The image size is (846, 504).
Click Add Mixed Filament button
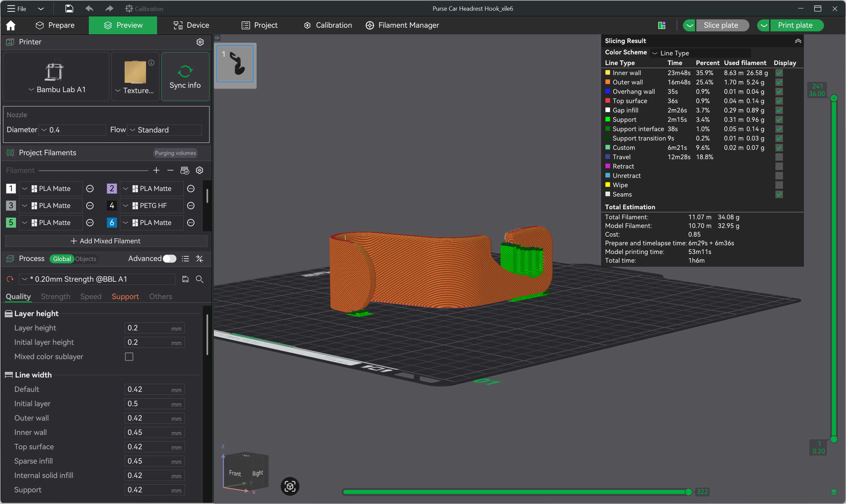[106, 241]
